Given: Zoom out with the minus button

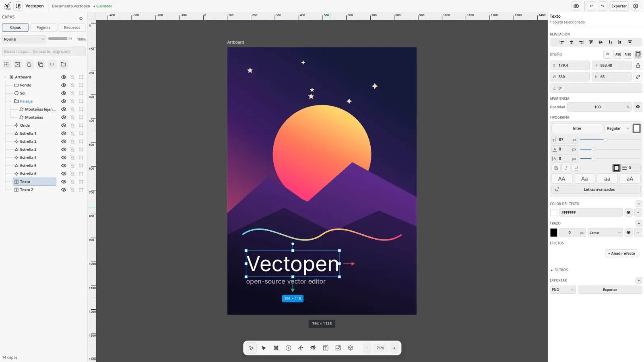Looking at the screenshot, I should coord(367,348).
